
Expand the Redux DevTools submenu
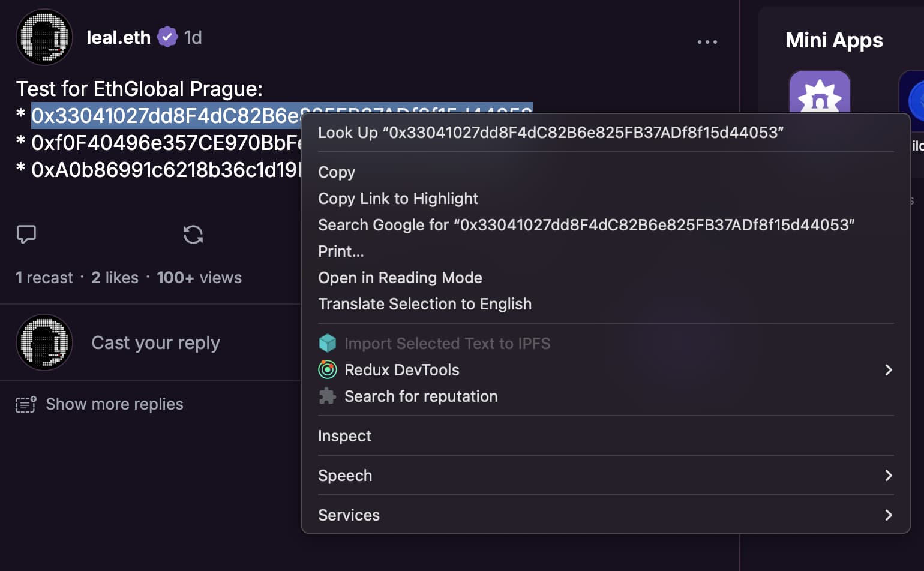889,370
